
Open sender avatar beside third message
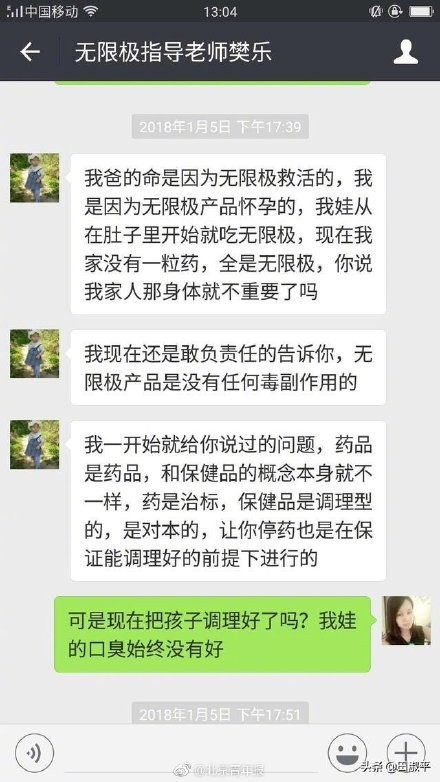[34, 444]
